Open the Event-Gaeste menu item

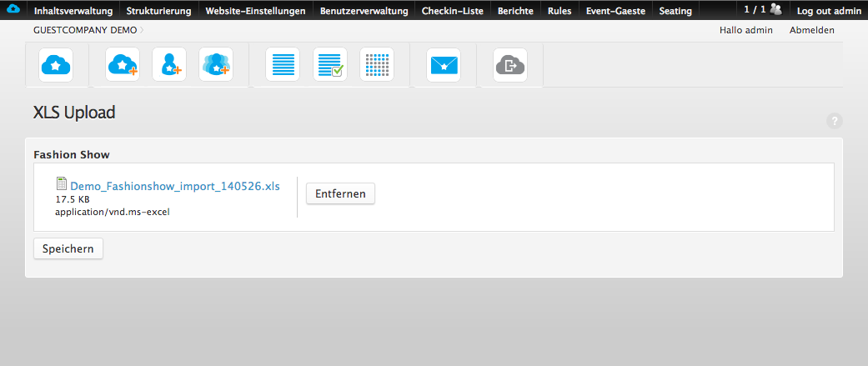pos(615,11)
